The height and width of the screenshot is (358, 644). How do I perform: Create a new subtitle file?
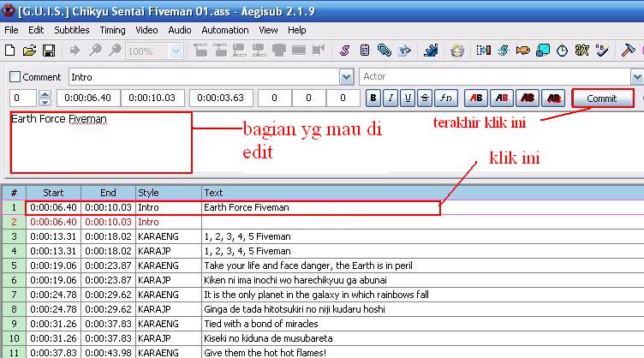coord(10,51)
